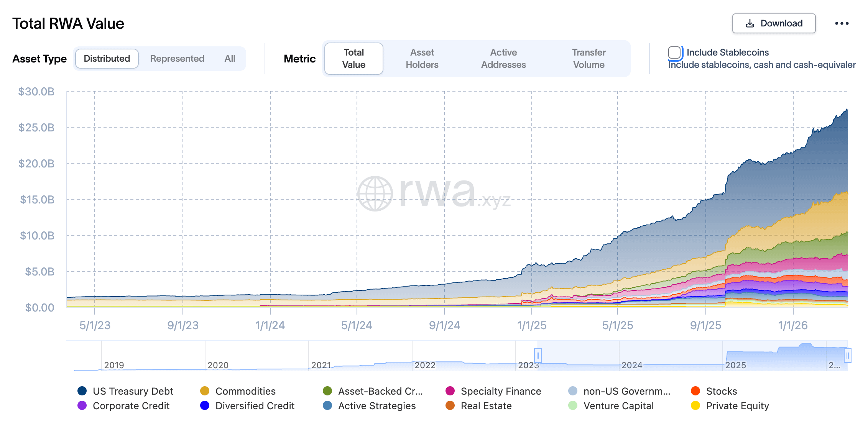
Task: Select the Total Value metric tab
Action: 353,59
